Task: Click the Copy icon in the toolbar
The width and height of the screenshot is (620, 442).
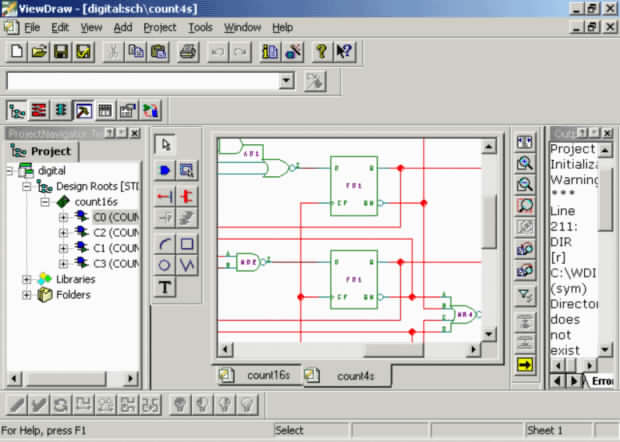Action: (136, 52)
